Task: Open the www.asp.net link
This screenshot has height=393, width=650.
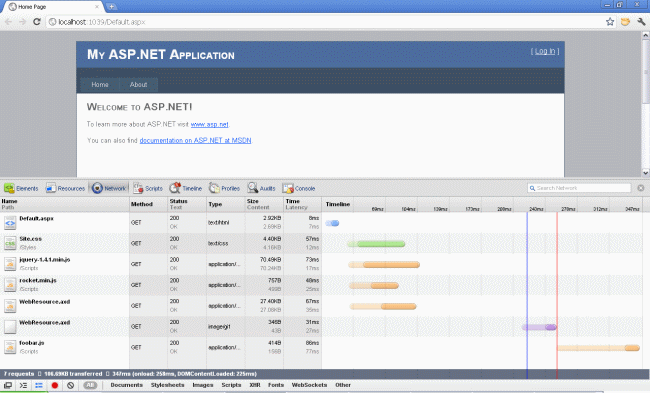Action: click(209, 124)
